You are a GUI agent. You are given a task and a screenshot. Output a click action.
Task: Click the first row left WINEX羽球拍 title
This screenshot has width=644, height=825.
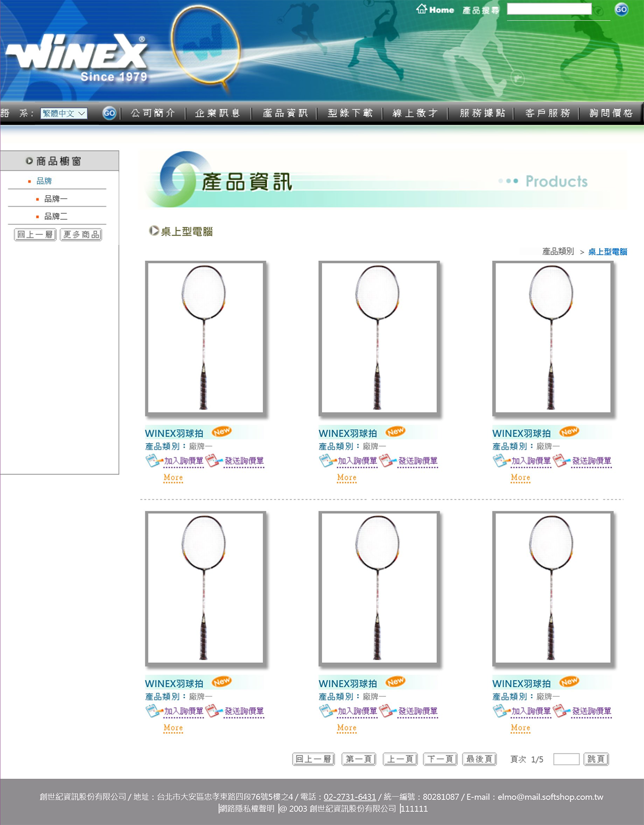pos(174,433)
